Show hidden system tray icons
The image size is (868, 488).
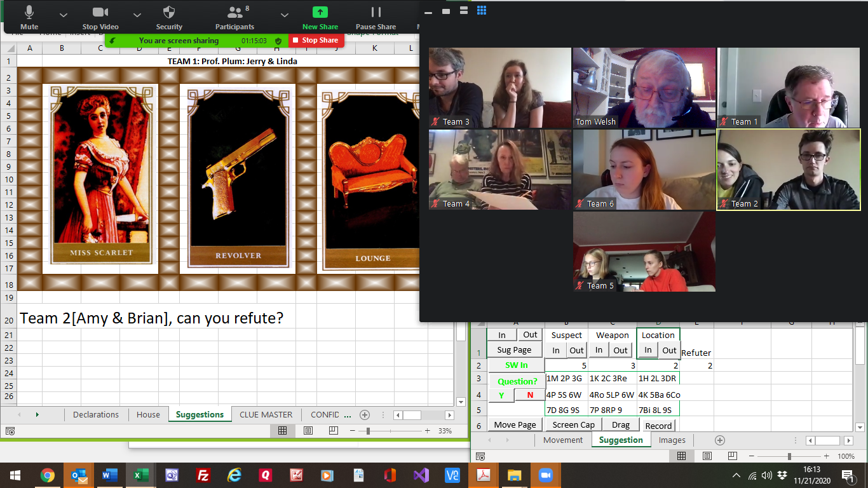tap(736, 475)
